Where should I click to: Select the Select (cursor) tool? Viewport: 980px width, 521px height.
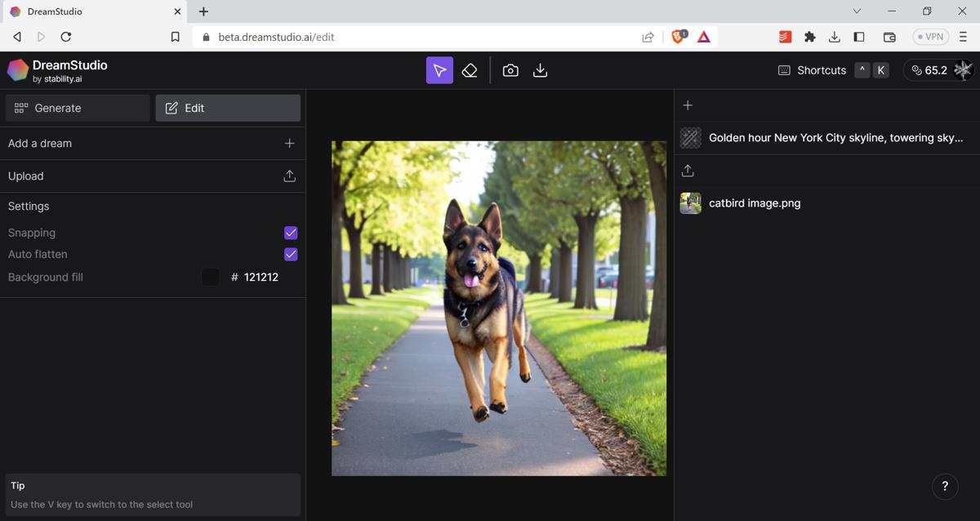[439, 70]
